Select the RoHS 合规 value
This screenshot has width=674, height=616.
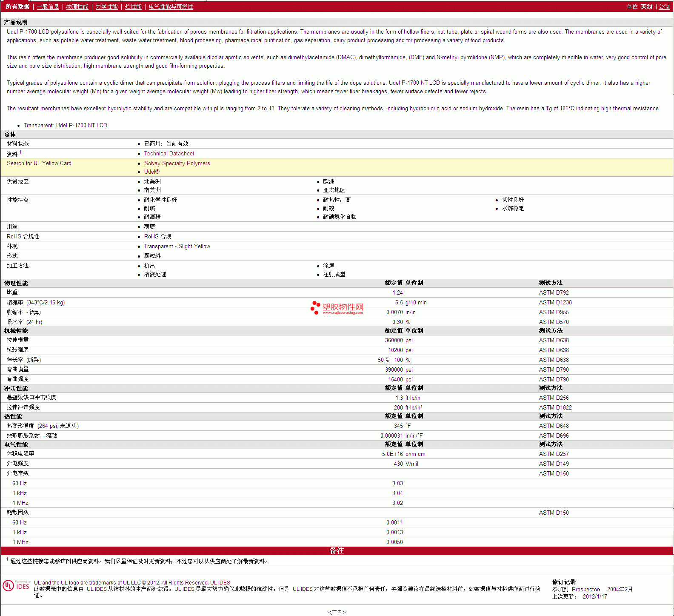tap(157, 236)
